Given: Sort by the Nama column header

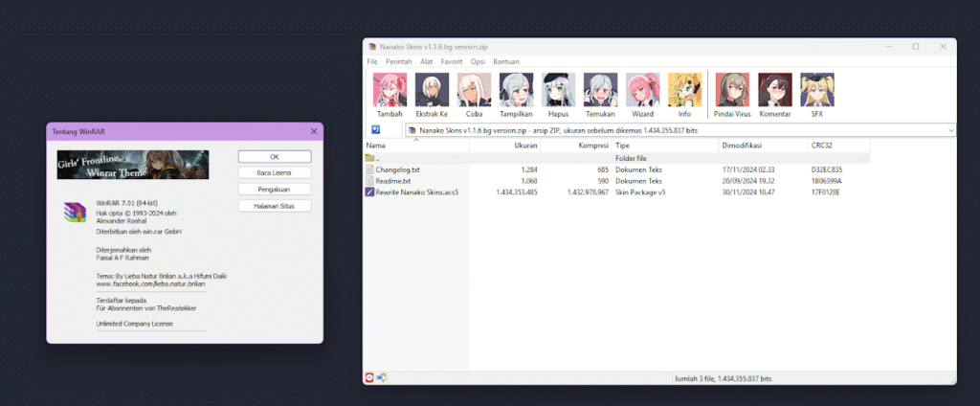Looking at the screenshot, I should coord(416,146).
